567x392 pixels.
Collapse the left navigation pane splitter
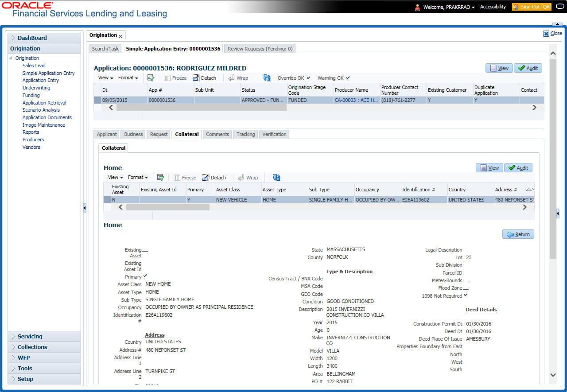point(85,208)
